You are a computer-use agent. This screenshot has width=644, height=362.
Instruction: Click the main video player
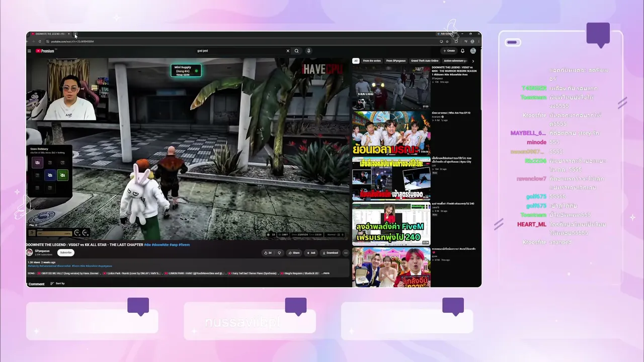188,149
